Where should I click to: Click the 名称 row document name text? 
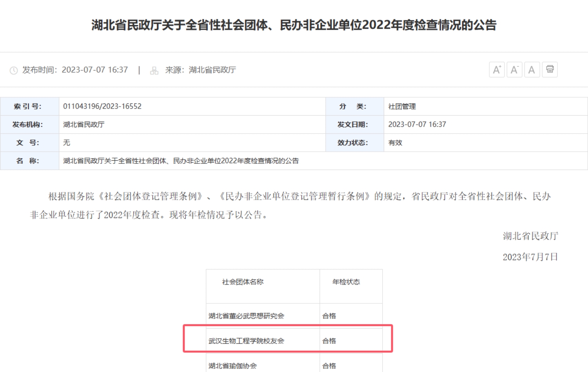point(181,161)
